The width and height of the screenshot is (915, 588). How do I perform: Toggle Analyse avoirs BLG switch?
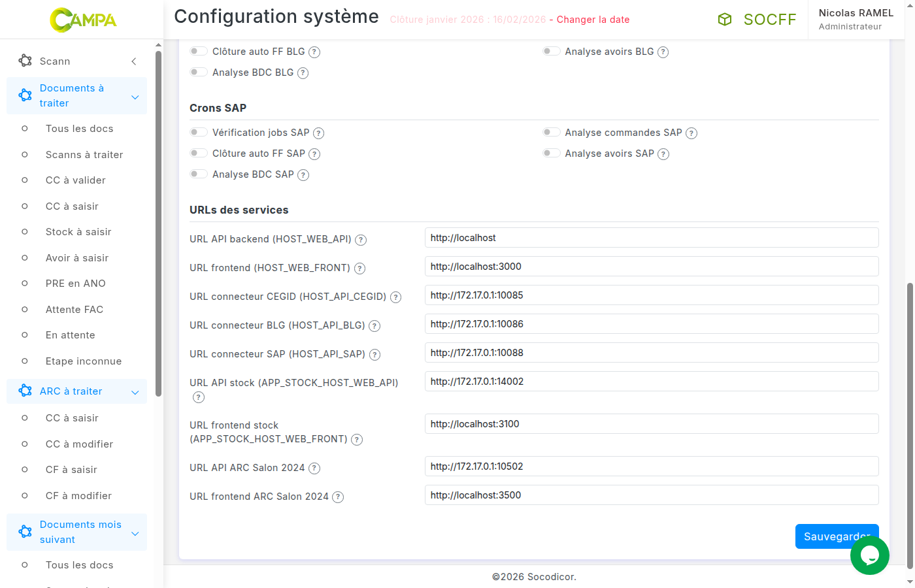tap(552, 51)
